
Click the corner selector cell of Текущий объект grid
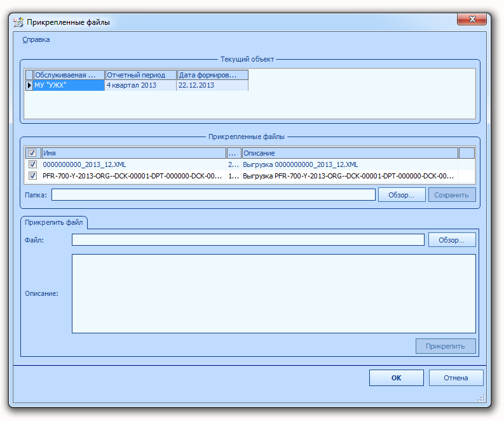click(29, 75)
